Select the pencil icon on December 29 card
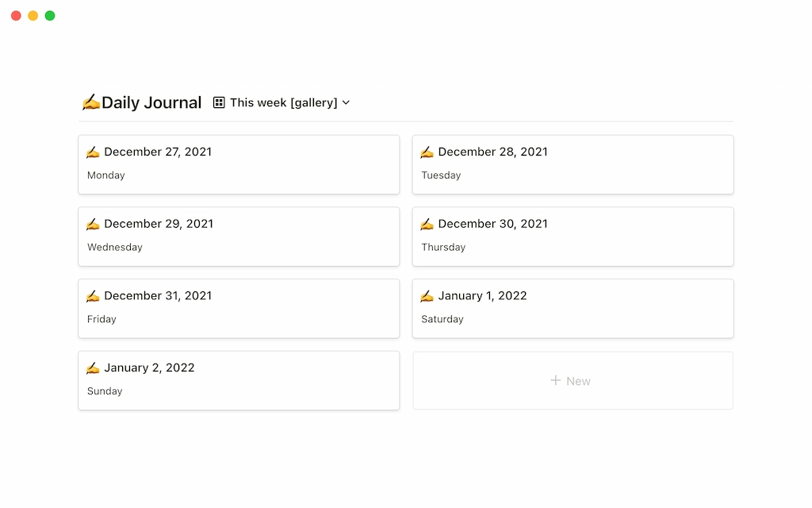Viewport: 812px width, 508px height. pos(93,224)
